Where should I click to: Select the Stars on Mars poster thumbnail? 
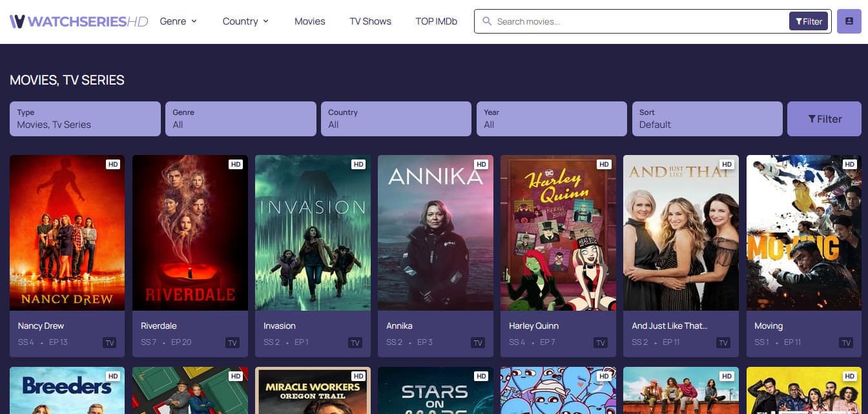point(435,391)
